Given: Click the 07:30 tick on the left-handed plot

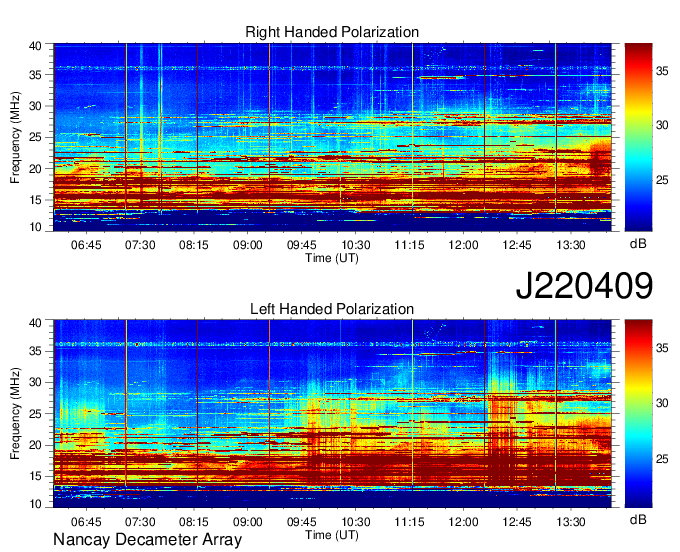Looking at the screenshot, I should [140, 522].
